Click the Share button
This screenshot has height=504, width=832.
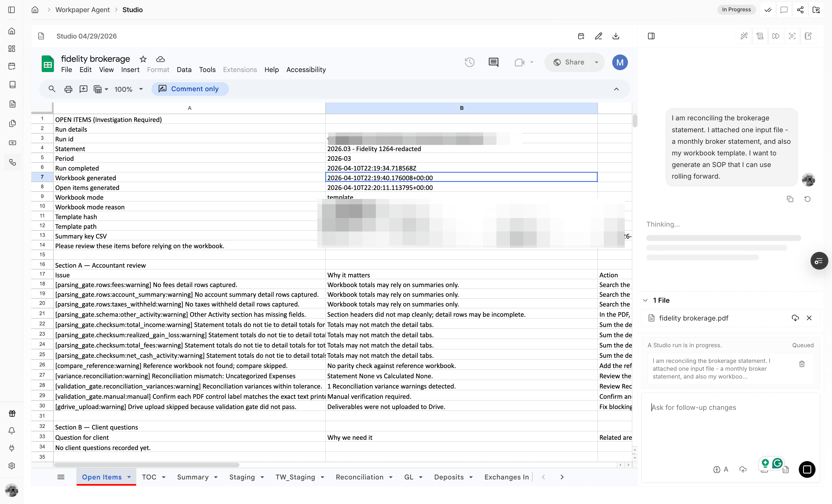(569, 62)
